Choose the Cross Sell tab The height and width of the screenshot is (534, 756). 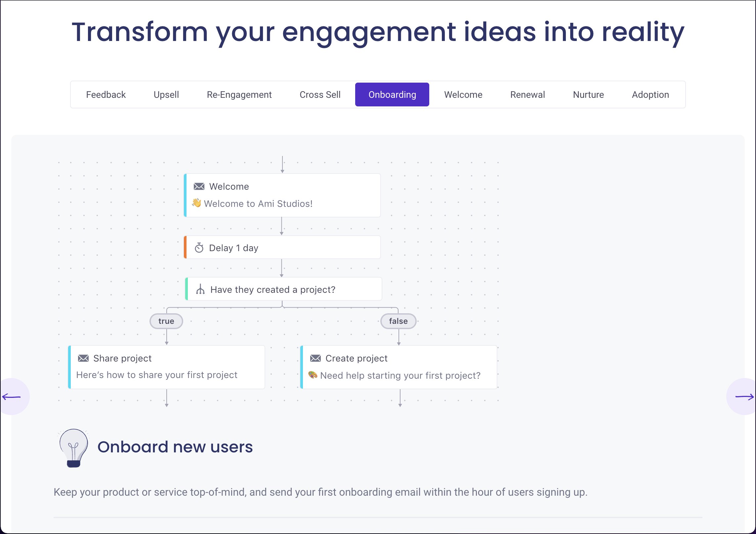[320, 95]
